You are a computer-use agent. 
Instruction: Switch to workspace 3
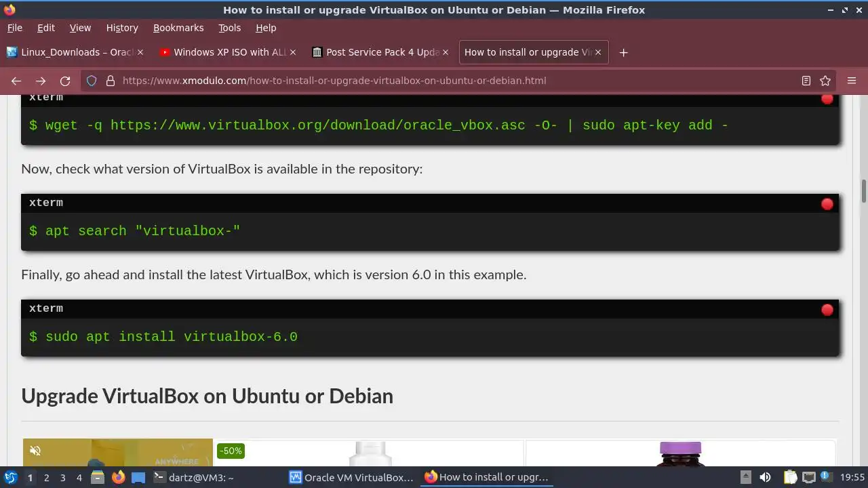coord(62,477)
